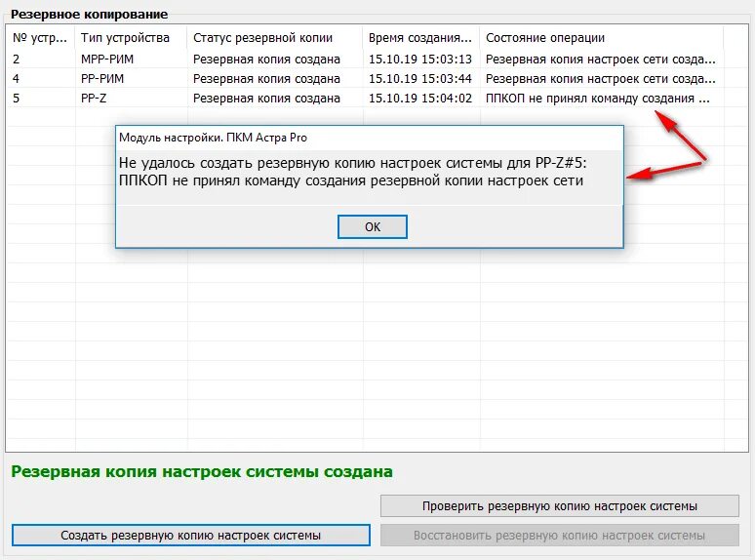Image resolution: width=755 pixels, height=560 pixels.
Task: Select the 'РР-РИМ' device type cell
Action: point(131,78)
